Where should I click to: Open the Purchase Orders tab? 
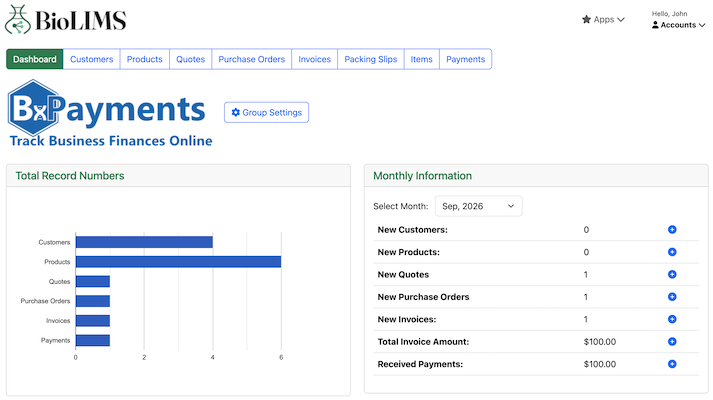tap(251, 59)
